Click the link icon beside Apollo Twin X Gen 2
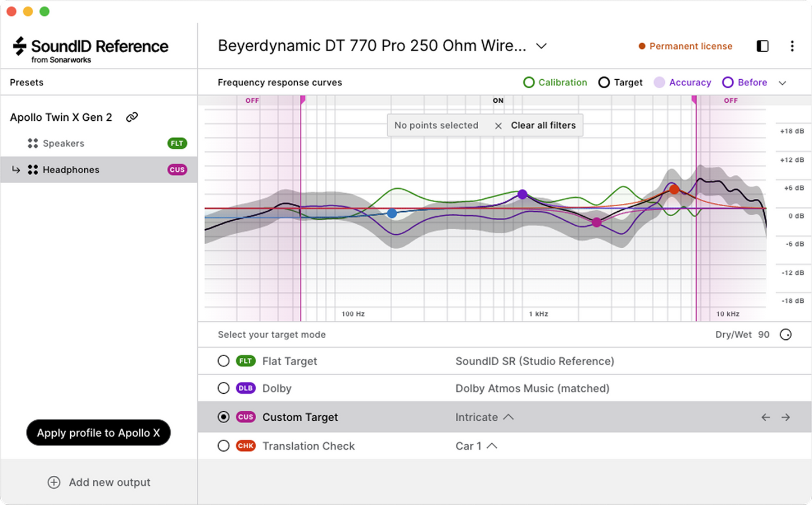 (133, 117)
